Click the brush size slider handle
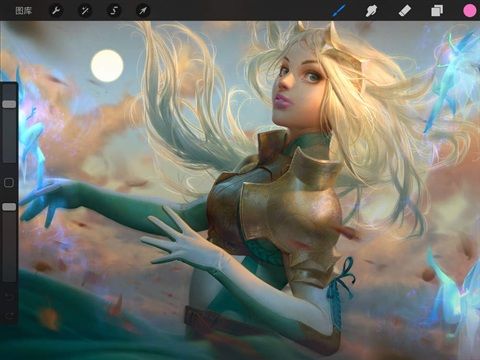480x360 pixels. pos(9,104)
